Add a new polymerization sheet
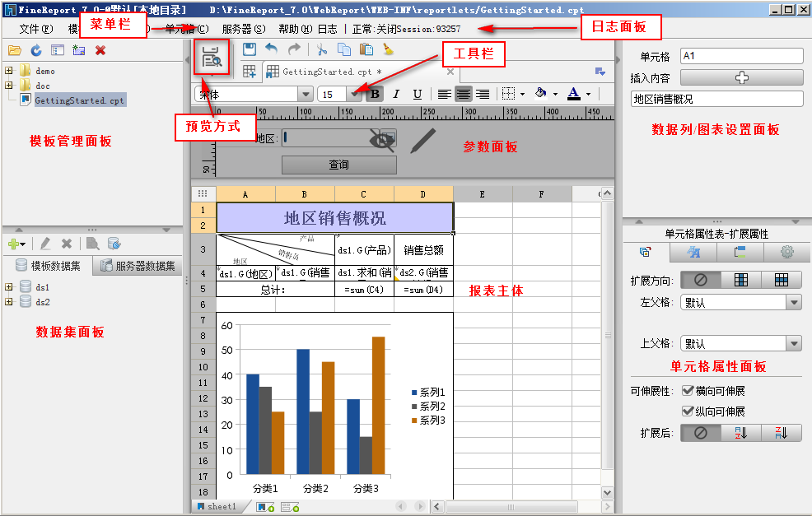Viewport: 812px width, 516px height. point(290,507)
